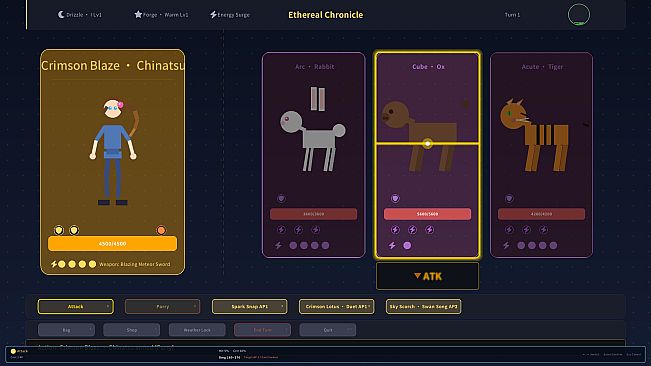Click the End Turn button
The image size is (651, 366).
point(262,330)
